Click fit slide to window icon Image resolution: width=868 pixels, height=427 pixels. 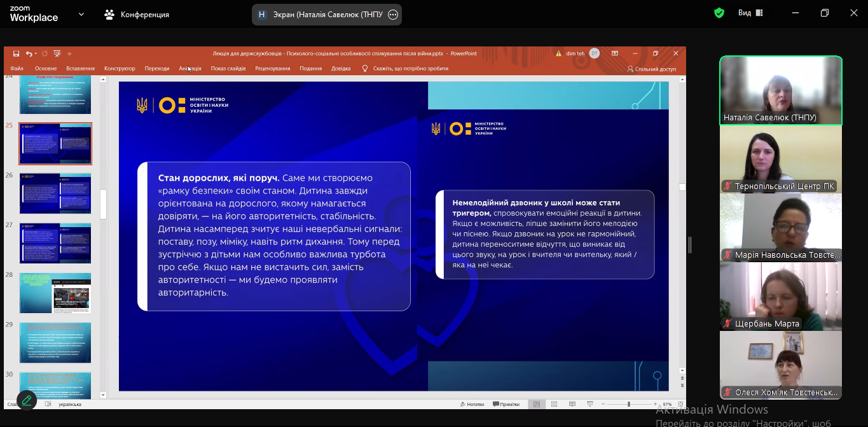tap(680, 404)
